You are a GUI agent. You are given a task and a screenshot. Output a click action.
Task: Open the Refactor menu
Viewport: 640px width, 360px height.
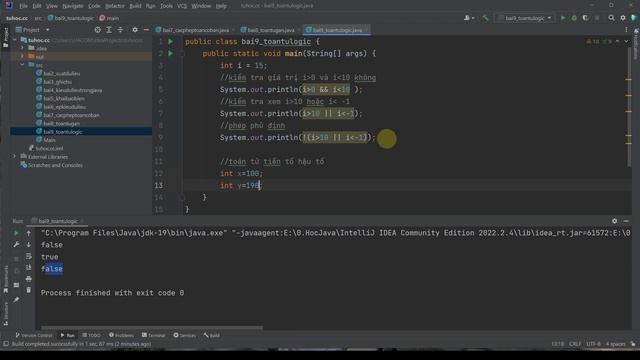coord(115,6)
